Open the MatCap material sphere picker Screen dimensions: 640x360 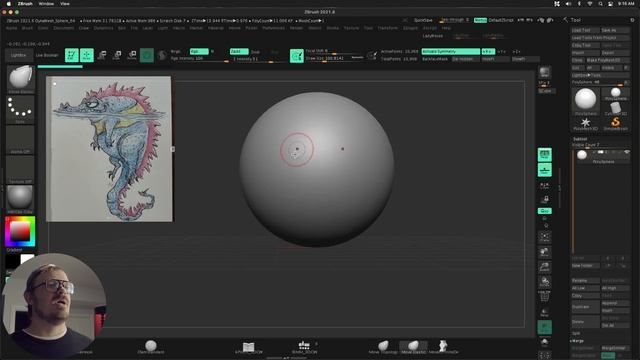(20, 199)
